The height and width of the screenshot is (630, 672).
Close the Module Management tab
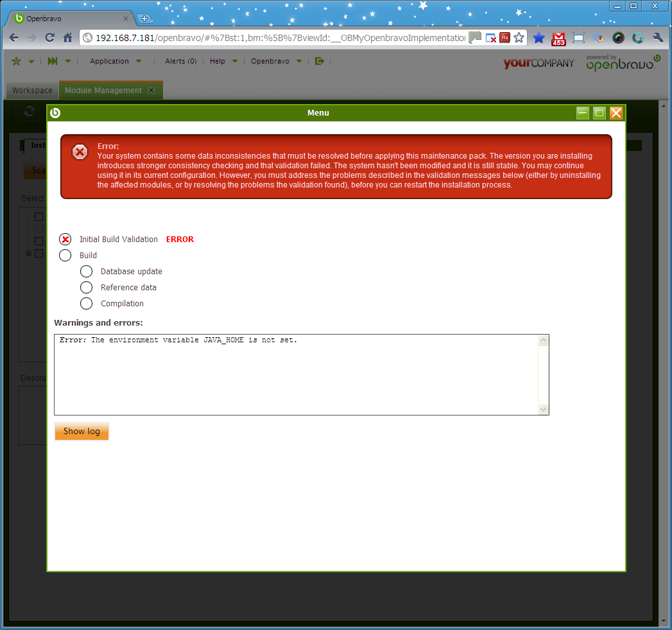151,90
